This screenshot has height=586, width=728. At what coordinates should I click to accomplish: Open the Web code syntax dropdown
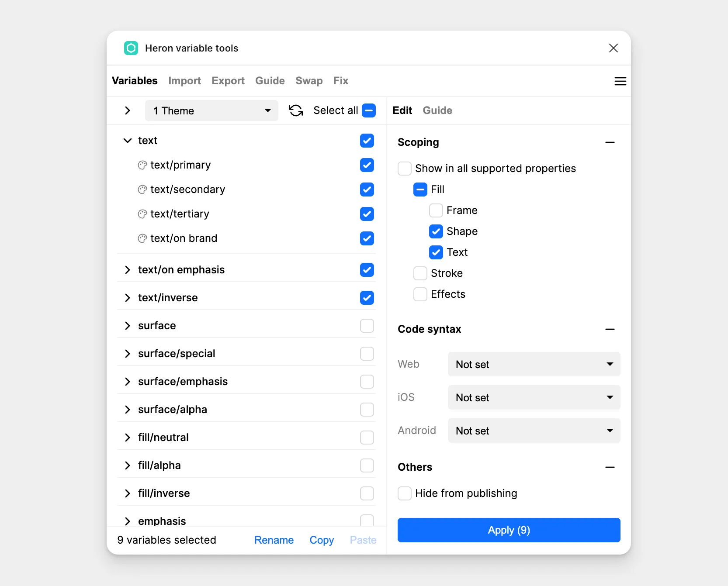pyautogui.click(x=534, y=364)
